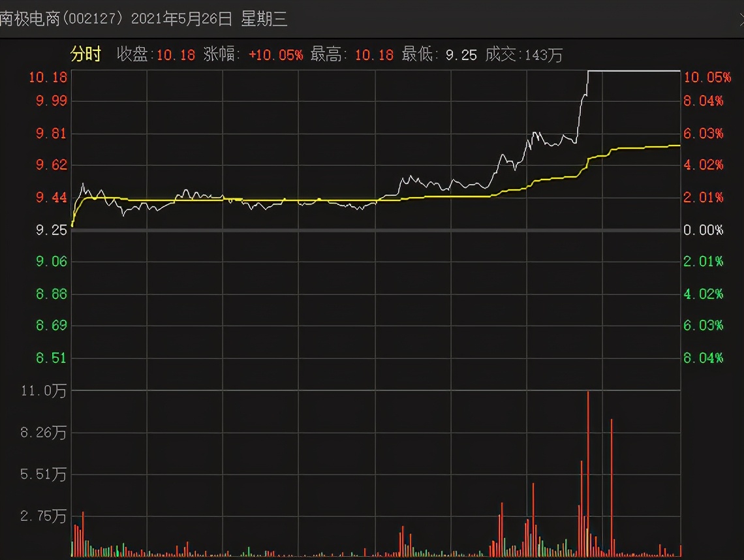Click the 8.51 lowest price axis label
Screen dimensions: 744x560
pos(52,358)
